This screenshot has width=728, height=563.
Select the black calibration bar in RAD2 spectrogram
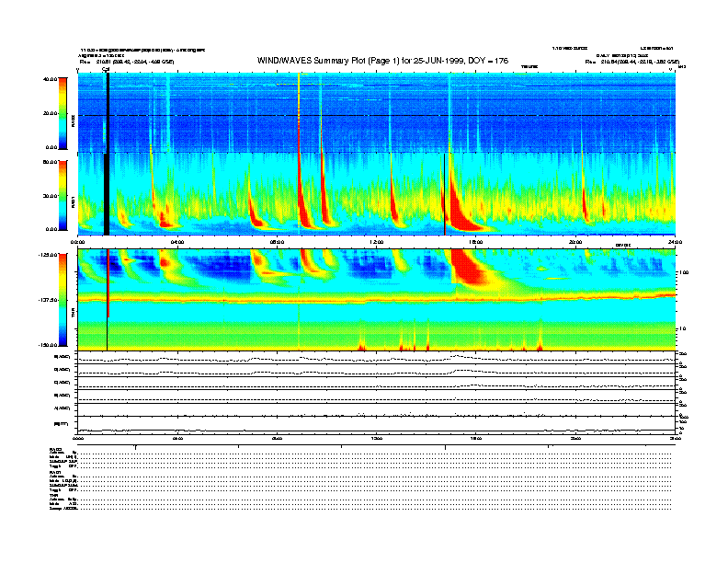[x=108, y=113]
